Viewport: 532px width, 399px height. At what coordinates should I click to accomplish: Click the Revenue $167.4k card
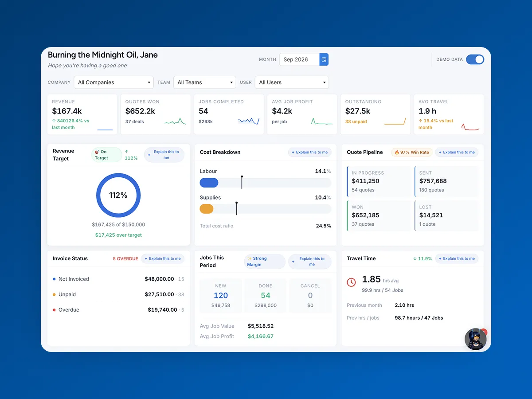[x=82, y=114]
